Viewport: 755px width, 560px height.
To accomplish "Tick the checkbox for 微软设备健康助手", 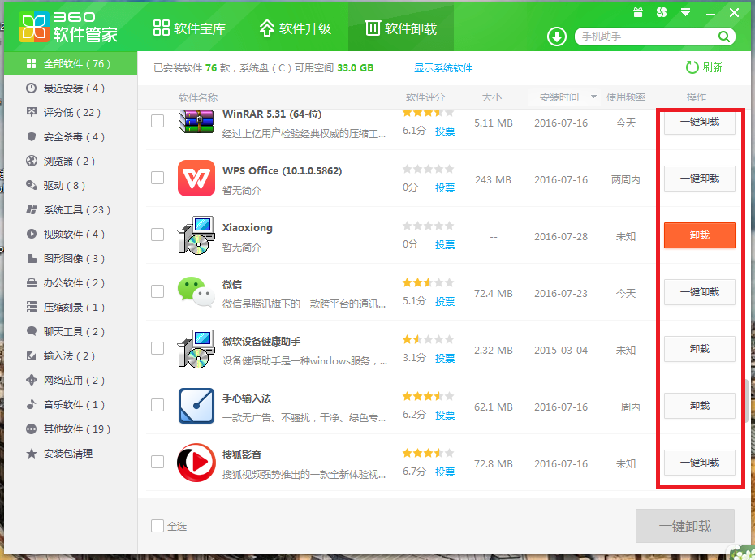I will point(157,348).
